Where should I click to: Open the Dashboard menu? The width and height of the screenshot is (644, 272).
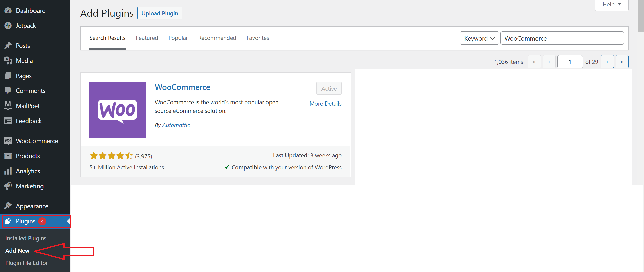coord(35,11)
